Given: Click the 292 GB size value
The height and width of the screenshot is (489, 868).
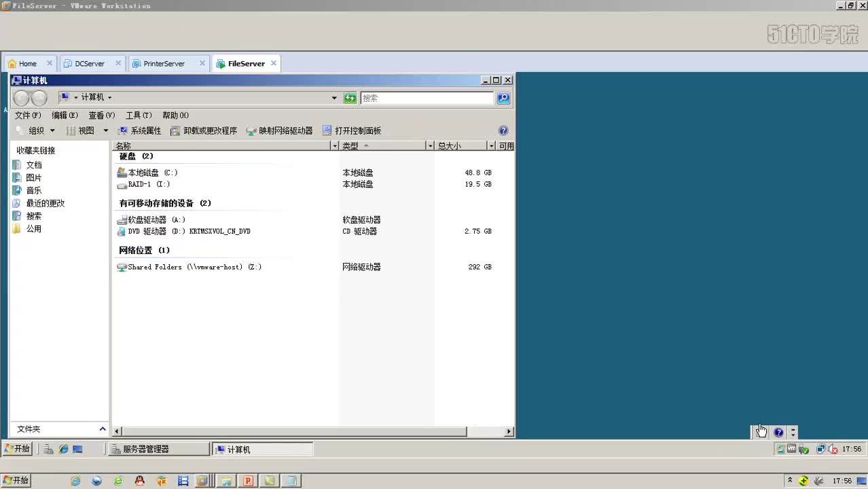Looking at the screenshot, I should tap(480, 267).
